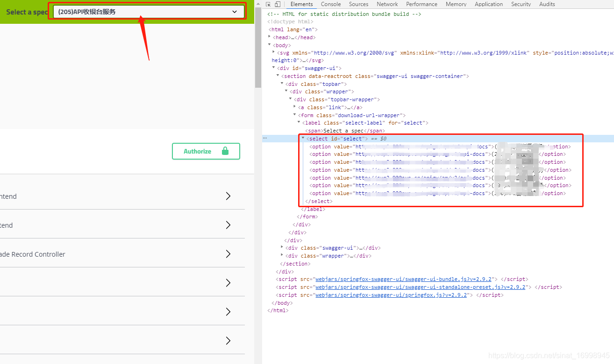The height and width of the screenshot is (364, 614).
Task: Open the Security tab
Action: (x=521, y=4)
